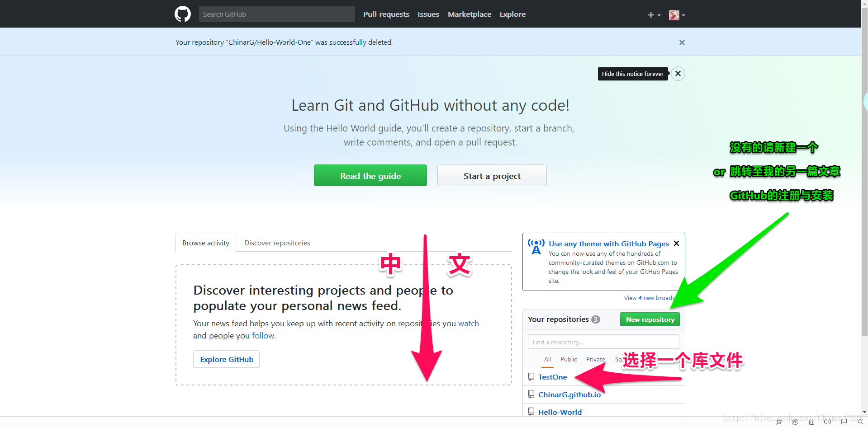
Task: Dismiss the repository deleted message
Action: [682, 42]
